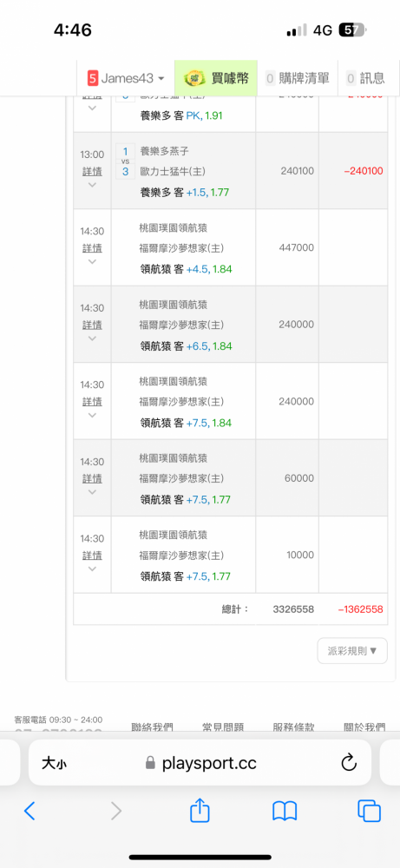400x868 pixels.
Task: Open 詳情 for the +4.5 領航猿 bet
Action: [92, 247]
